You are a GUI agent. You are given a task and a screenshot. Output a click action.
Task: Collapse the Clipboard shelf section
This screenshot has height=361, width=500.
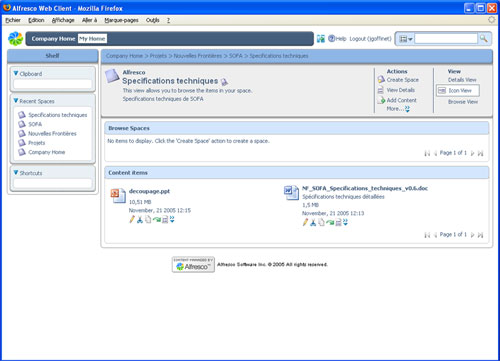pos(16,73)
